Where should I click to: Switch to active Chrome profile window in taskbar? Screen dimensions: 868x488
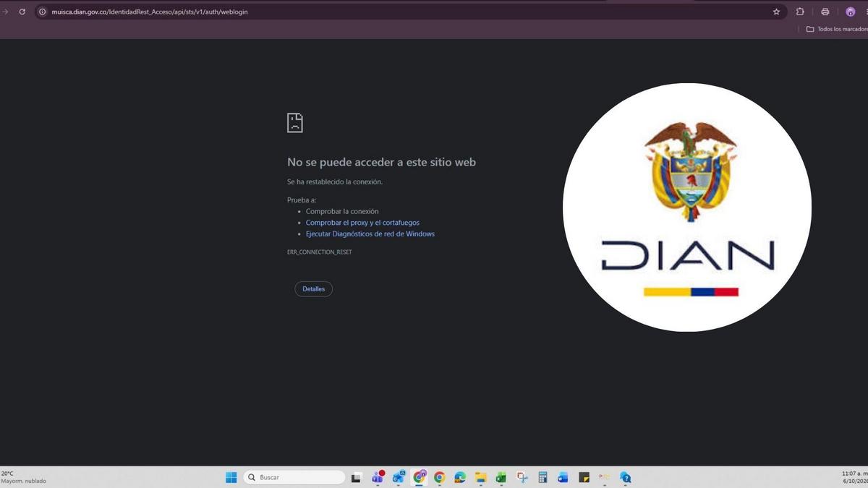pos(420,477)
